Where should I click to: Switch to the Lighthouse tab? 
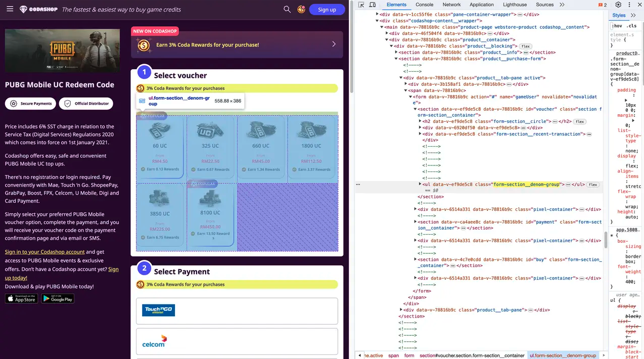coord(515,5)
